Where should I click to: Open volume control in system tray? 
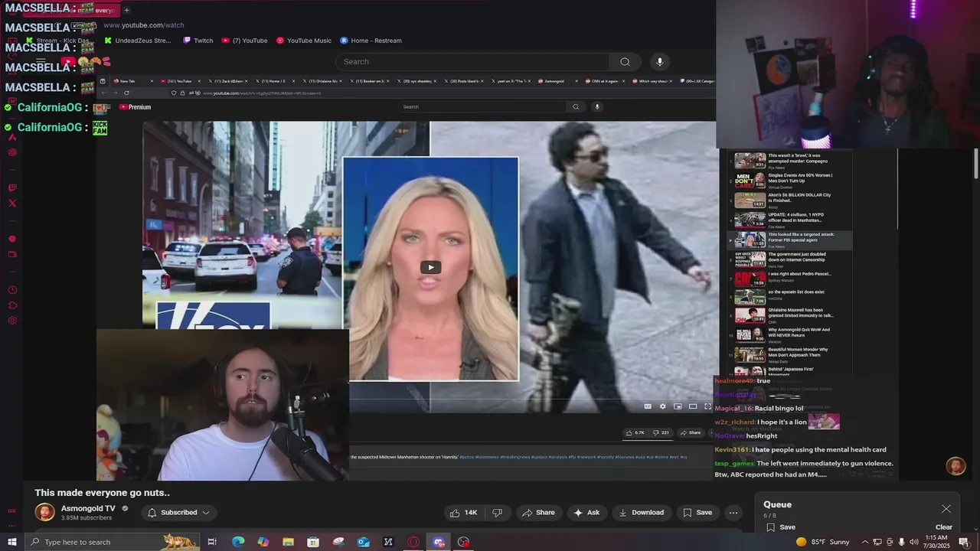914,542
